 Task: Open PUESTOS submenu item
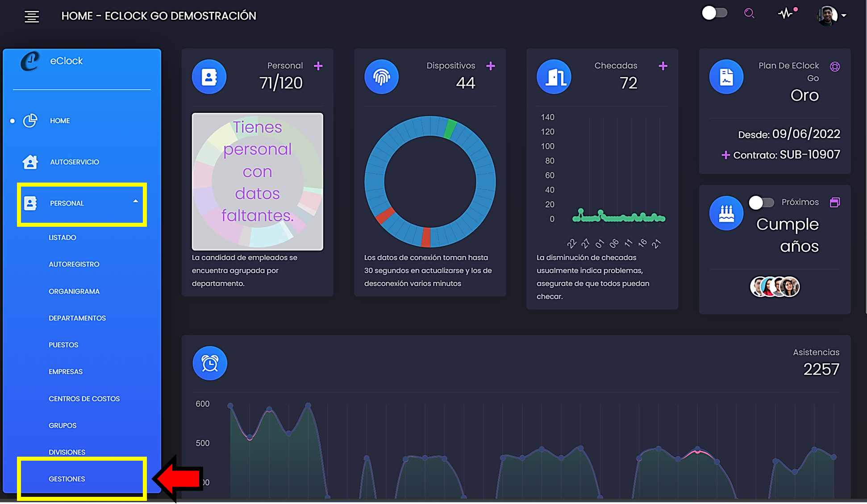point(63,345)
